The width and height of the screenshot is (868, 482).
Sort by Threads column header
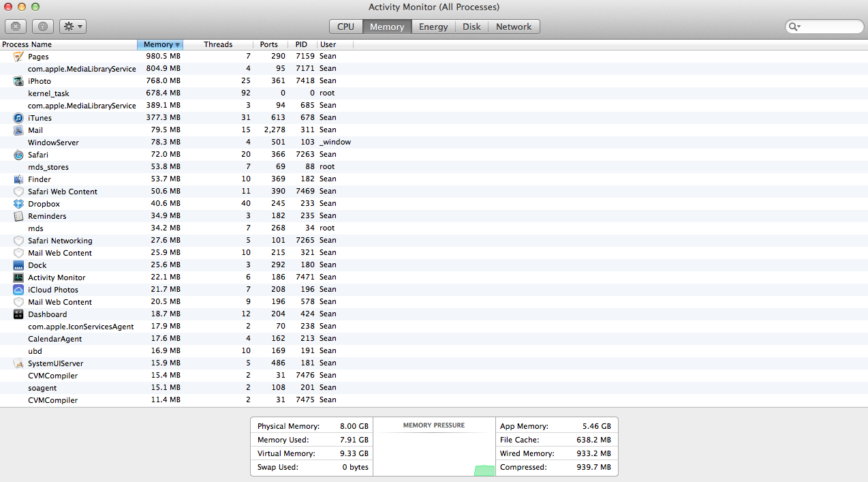218,44
